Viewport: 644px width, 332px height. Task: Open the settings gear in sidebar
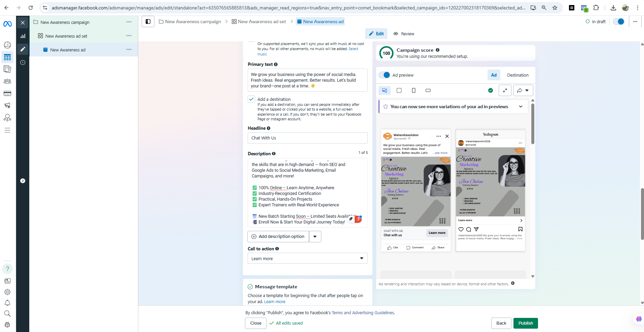[7, 292]
